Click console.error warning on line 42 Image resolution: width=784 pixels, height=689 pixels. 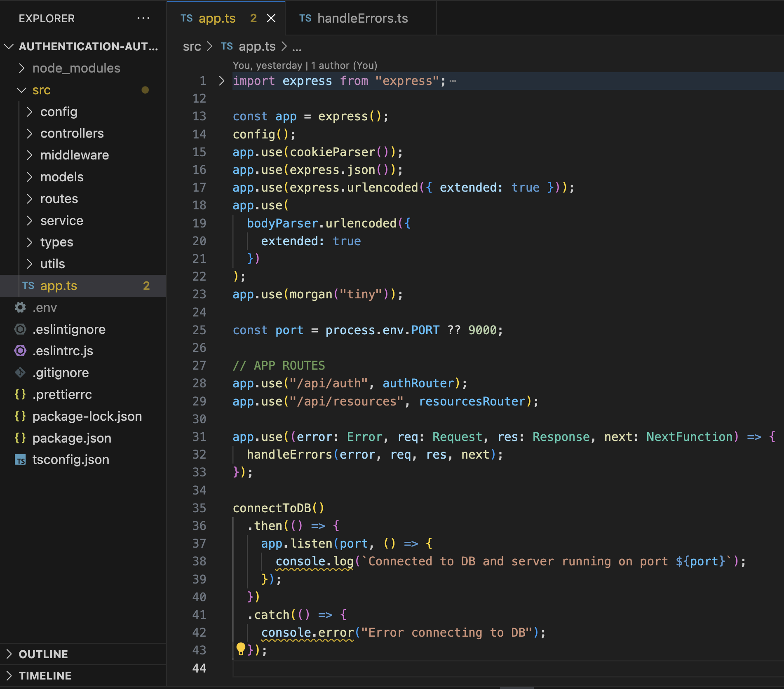tap(307, 633)
